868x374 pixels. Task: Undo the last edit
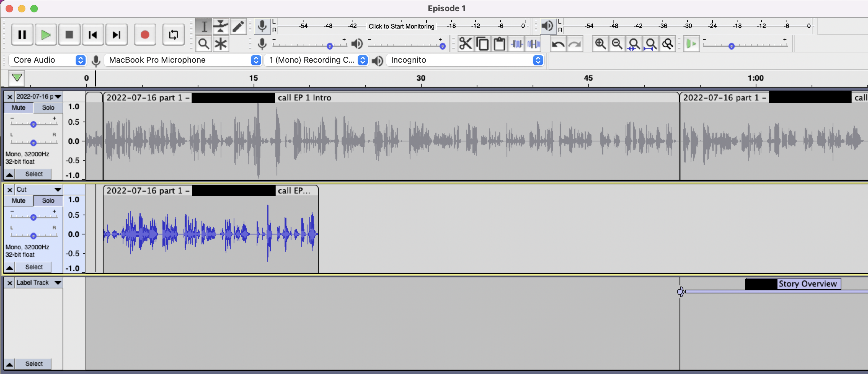tap(558, 44)
